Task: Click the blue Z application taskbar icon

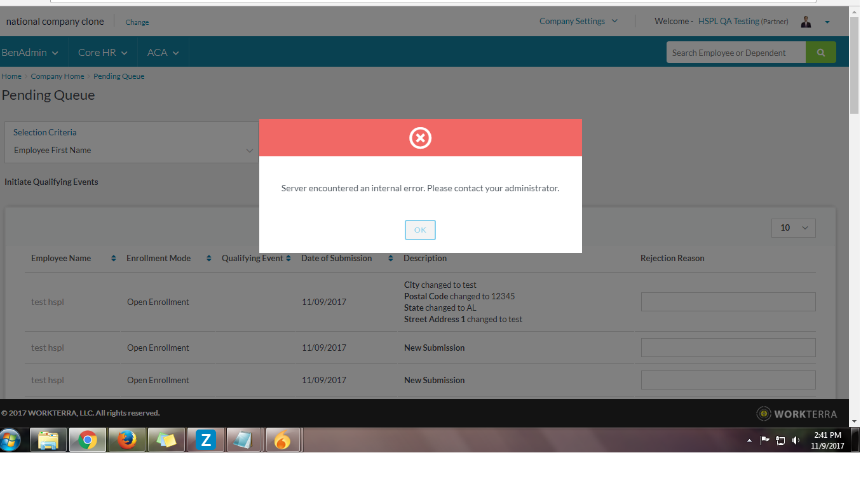Action: pos(205,440)
